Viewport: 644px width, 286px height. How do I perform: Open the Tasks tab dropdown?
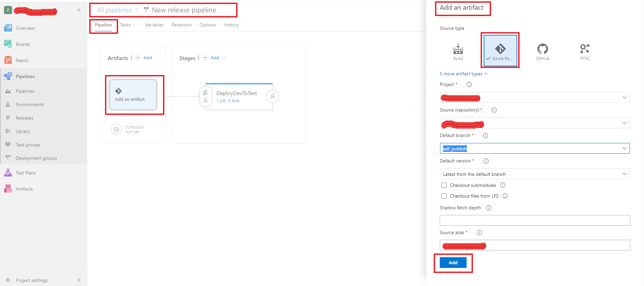point(127,25)
